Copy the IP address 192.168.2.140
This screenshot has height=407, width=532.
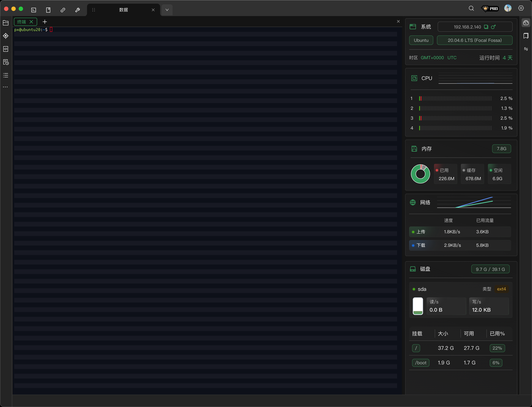point(486,27)
